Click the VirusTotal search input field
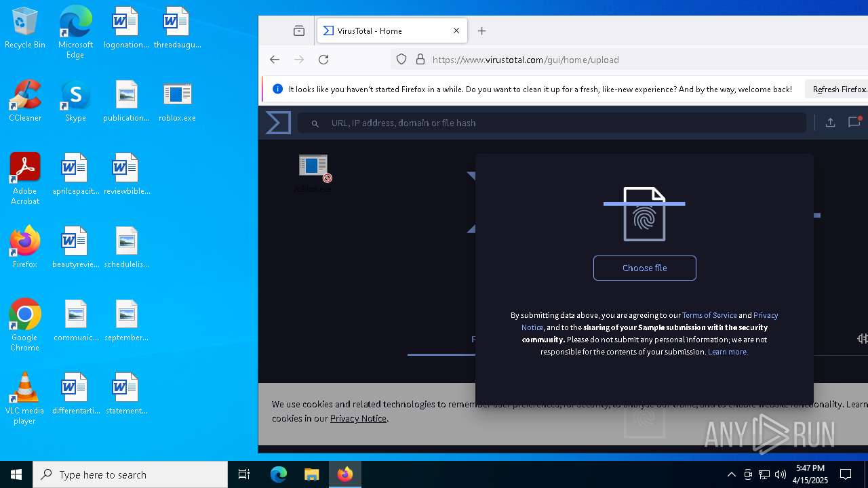This screenshot has width=868, height=488. (x=553, y=123)
